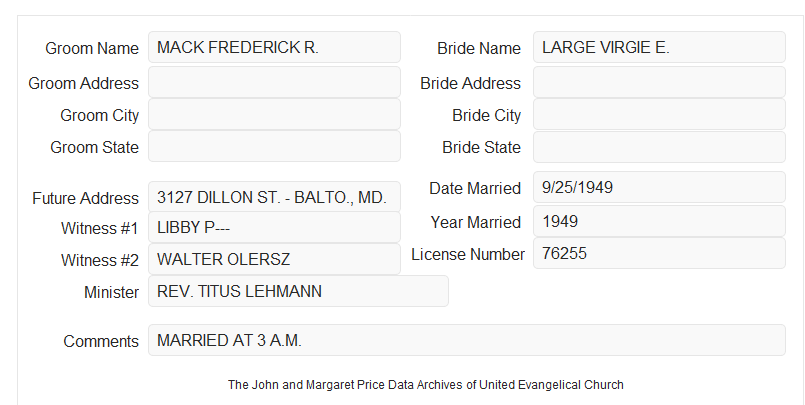Image resolution: width=805 pixels, height=405 pixels.
Task: Click the Comments field MARRIED AT 3 A.M.
Action: coord(467,340)
